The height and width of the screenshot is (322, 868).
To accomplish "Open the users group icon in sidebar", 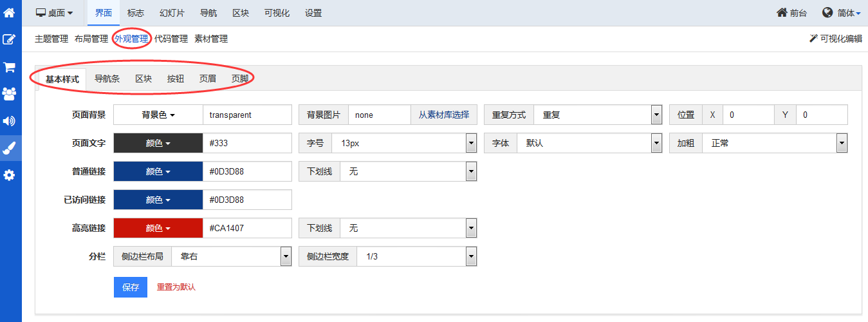I will [10, 94].
